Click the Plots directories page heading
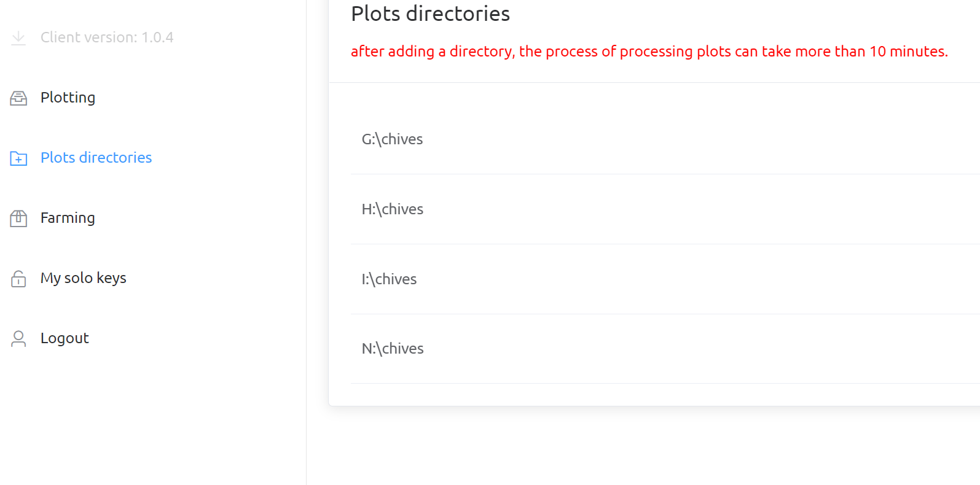This screenshot has height=485, width=980. [x=431, y=14]
